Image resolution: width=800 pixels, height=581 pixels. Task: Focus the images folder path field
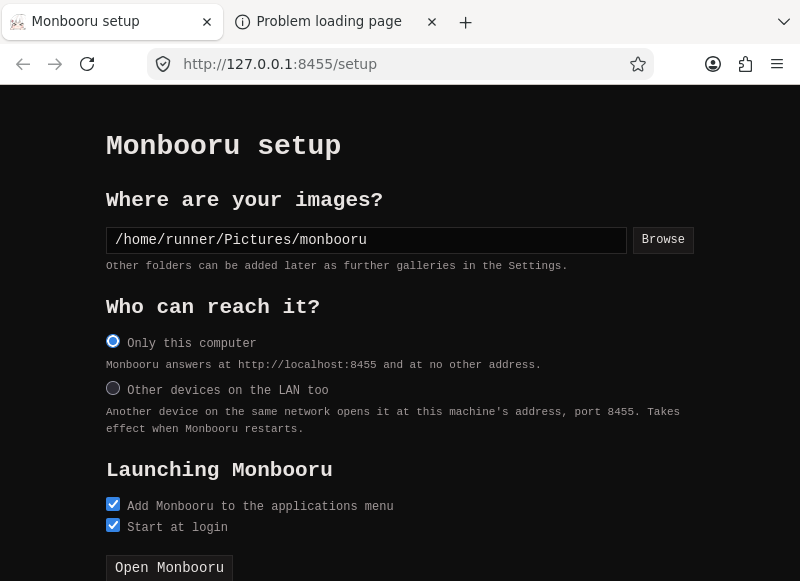[366, 240]
